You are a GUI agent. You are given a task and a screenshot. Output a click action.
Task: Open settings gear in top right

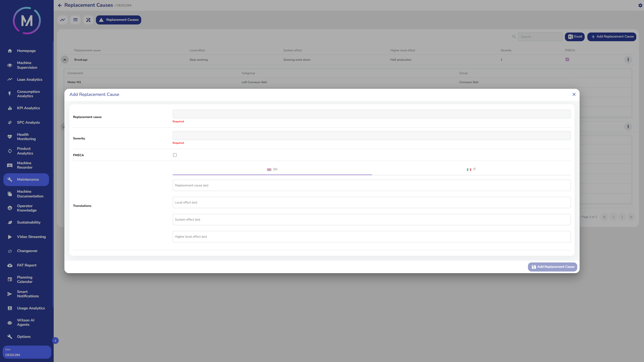click(640, 5)
